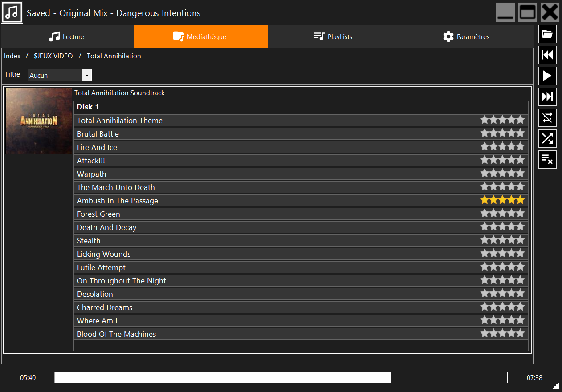Click the Disk 1 header
562x392 pixels.
coord(88,107)
